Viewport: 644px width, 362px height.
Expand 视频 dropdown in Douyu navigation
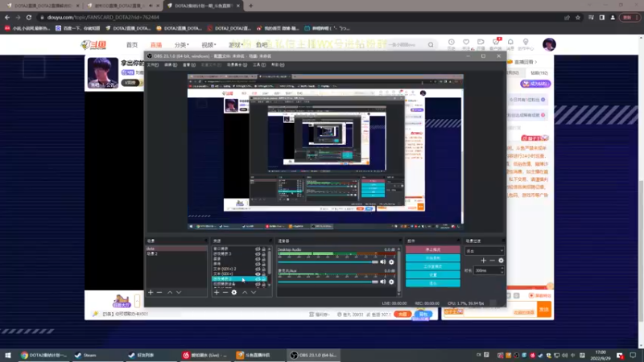click(208, 45)
